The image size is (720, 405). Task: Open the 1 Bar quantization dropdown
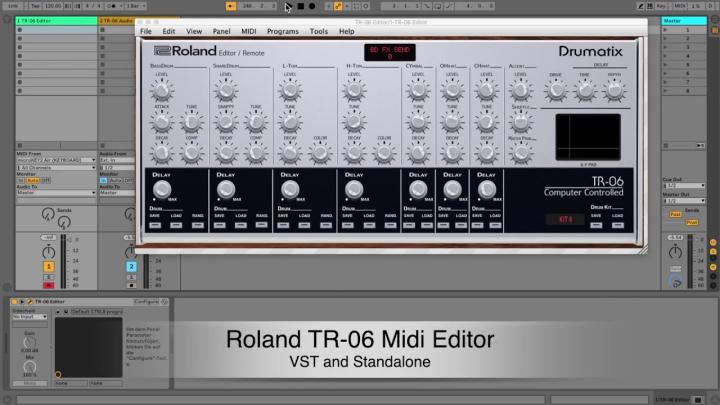pos(135,6)
